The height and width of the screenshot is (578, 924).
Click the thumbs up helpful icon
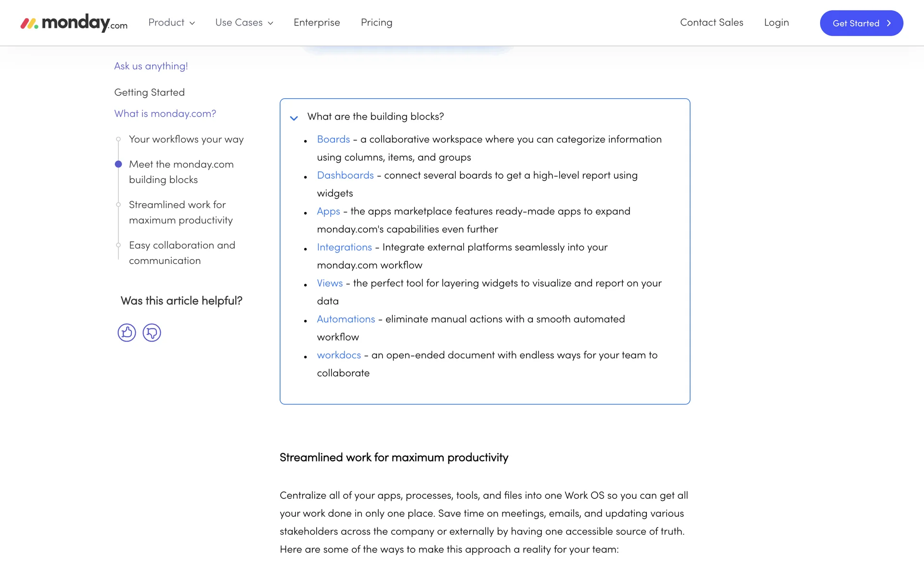point(127,332)
